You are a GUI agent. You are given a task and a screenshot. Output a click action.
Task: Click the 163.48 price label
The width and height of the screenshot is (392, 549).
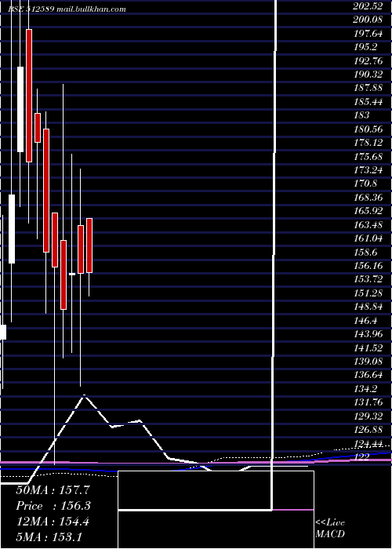pyautogui.click(x=368, y=224)
